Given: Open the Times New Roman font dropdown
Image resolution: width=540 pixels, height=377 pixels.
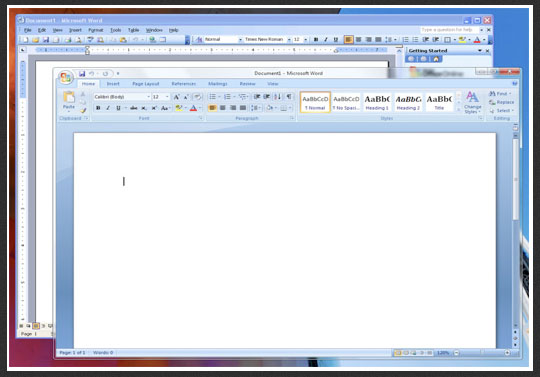Looking at the screenshot, I should point(267,40).
